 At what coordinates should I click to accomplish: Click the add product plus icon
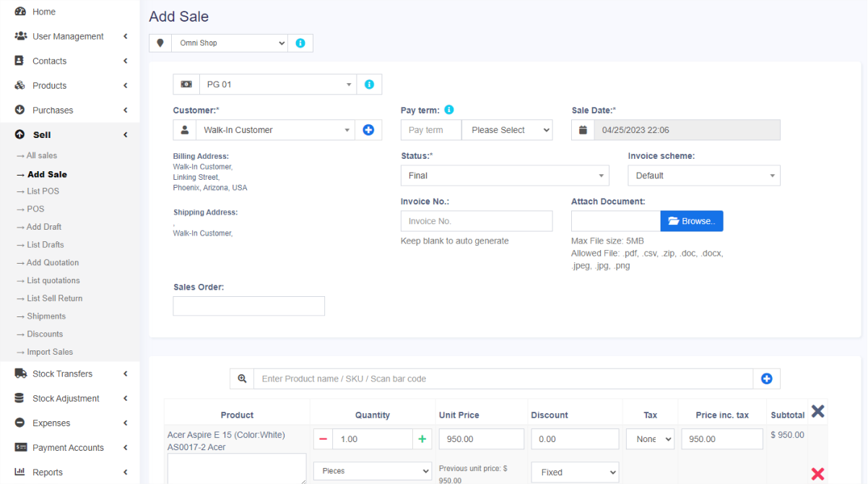pos(766,379)
